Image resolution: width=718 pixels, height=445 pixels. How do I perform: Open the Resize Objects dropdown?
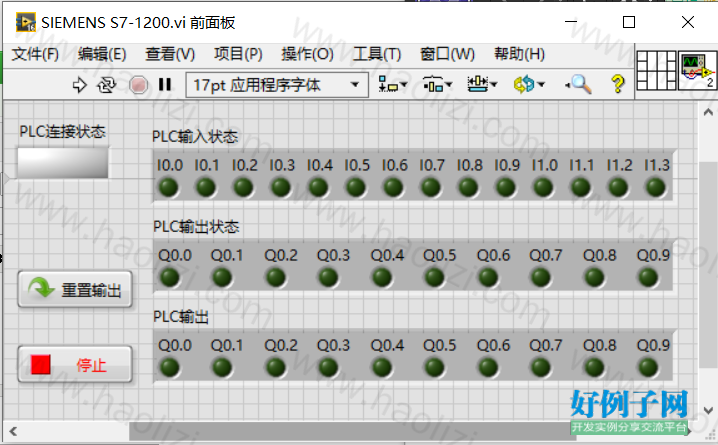point(482,85)
